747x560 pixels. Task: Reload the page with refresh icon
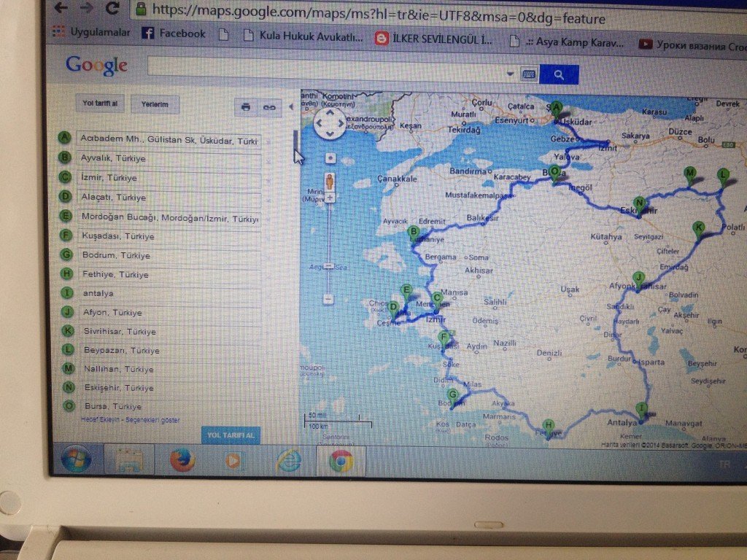point(112,9)
